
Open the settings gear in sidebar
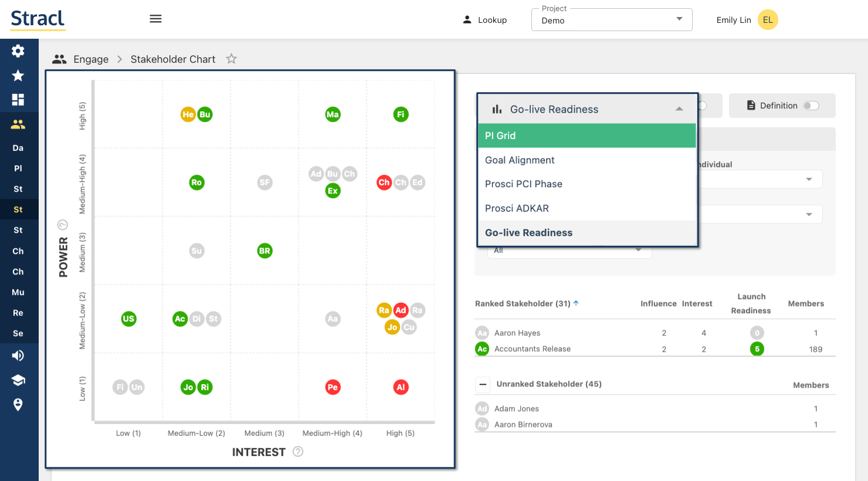18,51
